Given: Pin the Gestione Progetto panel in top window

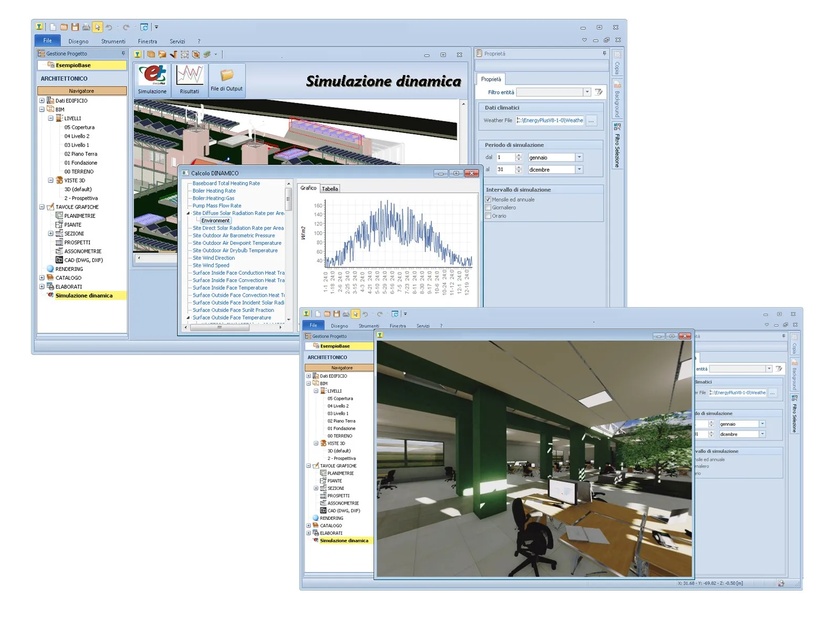Looking at the screenshot, I should coord(123,53).
